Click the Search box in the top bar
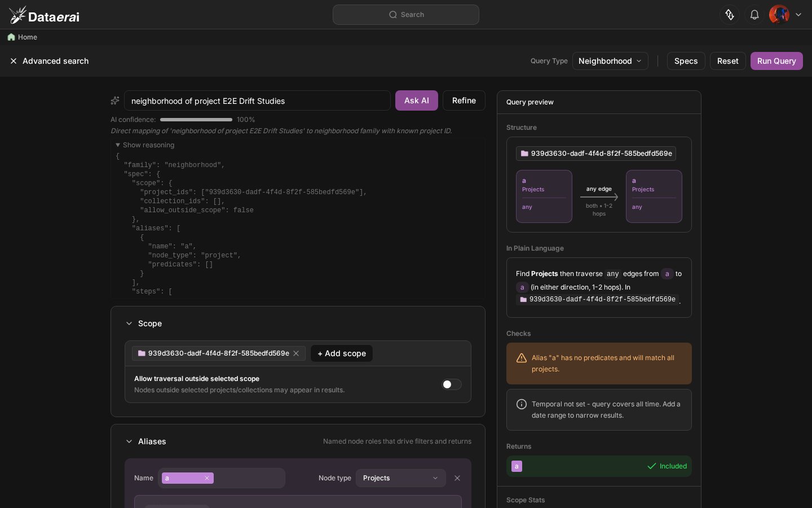Viewport: 812px width, 508px height. 406,15
